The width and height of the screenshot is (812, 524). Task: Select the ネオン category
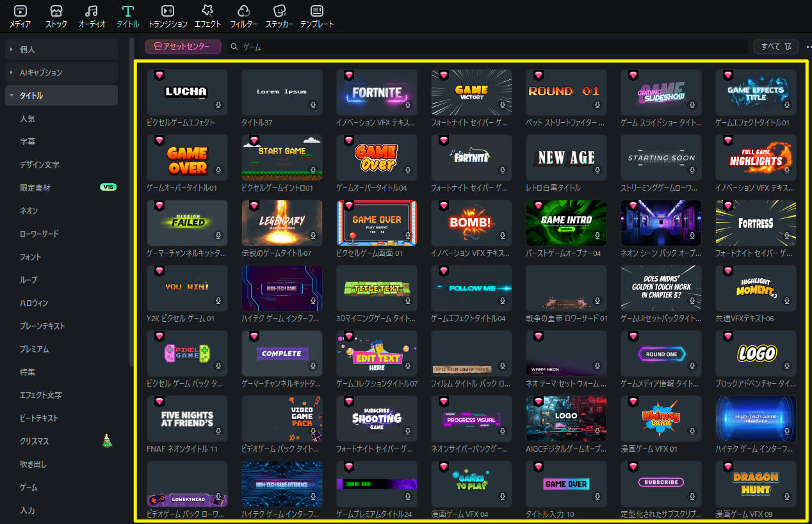tap(29, 210)
